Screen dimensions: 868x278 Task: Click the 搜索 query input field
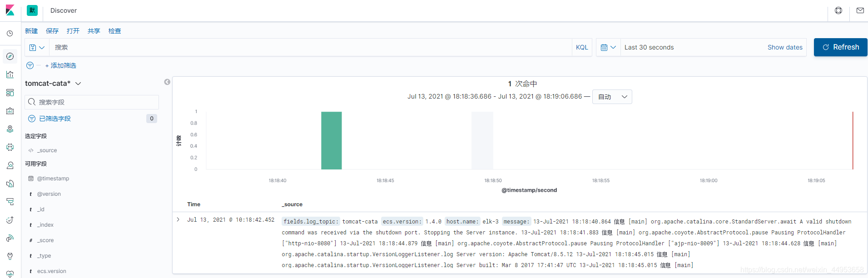click(x=310, y=47)
